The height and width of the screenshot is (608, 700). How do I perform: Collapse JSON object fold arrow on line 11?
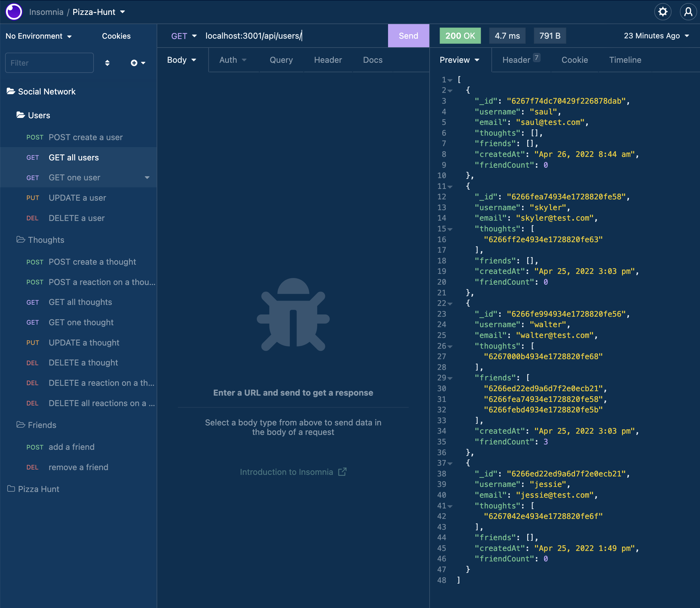coord(450,187)
